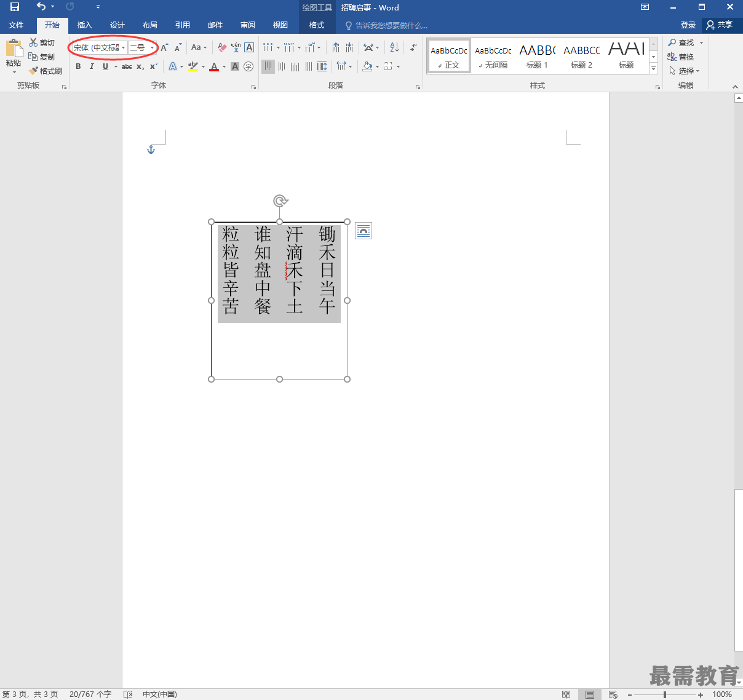Screen dimensions: 743x700
Task: Increase font size with the grow font icon
Action: pyautogui.click(x=164, y=47)
